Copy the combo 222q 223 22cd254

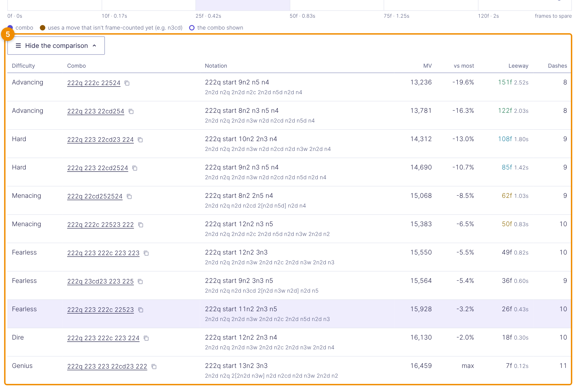click(131, 112)
